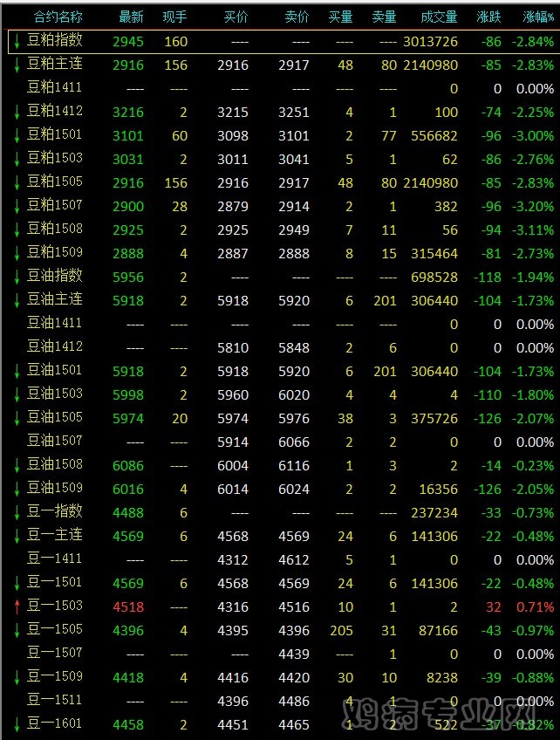This screenshot has width=560, height=740.
Task: Click 豆粕1509 volume 315464
Action: (x=434, y=254)
